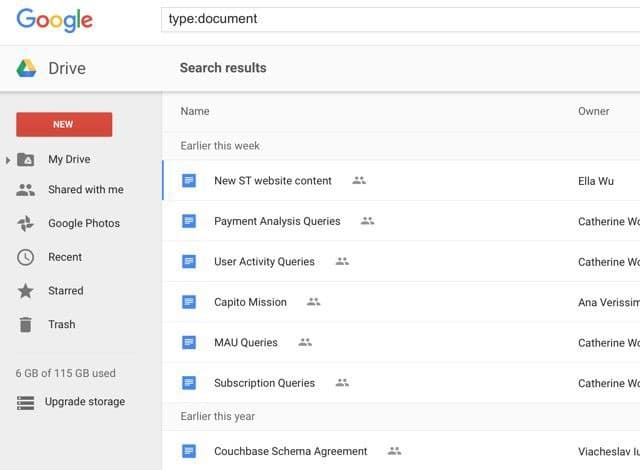Click the Upgrade storage icon
The width and height of the screenshot is (640, 470).
pos(26,402)
